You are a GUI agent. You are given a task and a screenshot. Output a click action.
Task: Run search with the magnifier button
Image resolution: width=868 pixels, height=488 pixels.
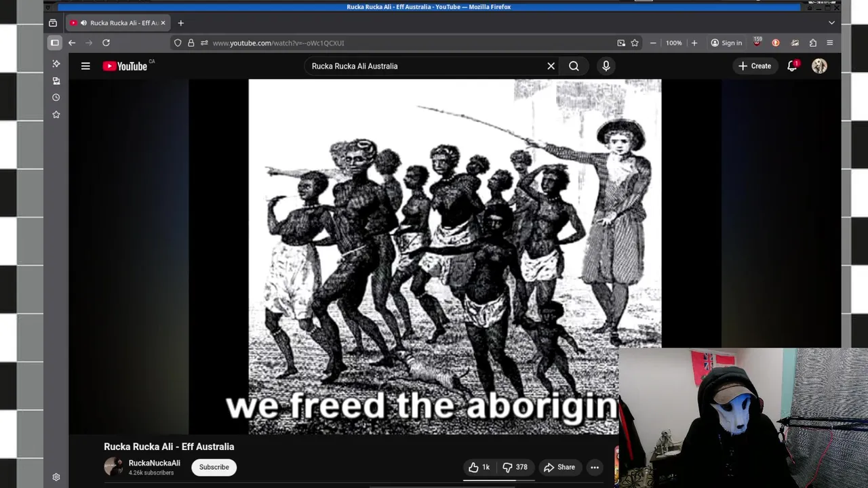tap(574, 66)
